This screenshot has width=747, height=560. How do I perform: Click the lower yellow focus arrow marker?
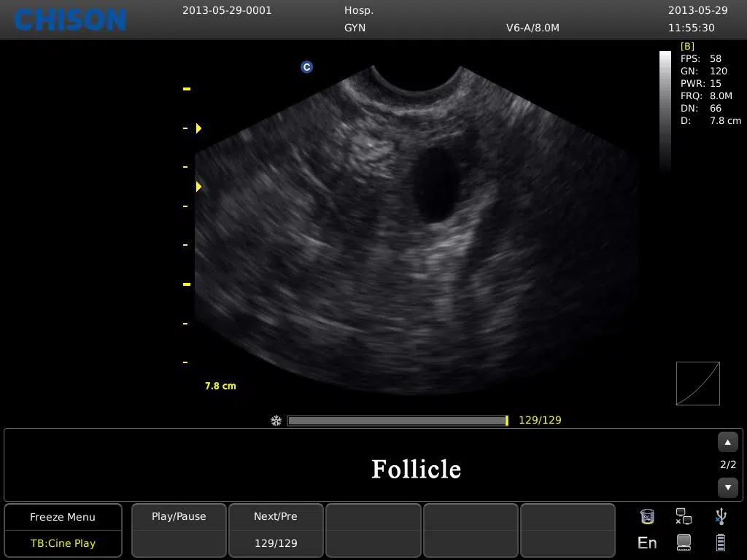point(198,187)
